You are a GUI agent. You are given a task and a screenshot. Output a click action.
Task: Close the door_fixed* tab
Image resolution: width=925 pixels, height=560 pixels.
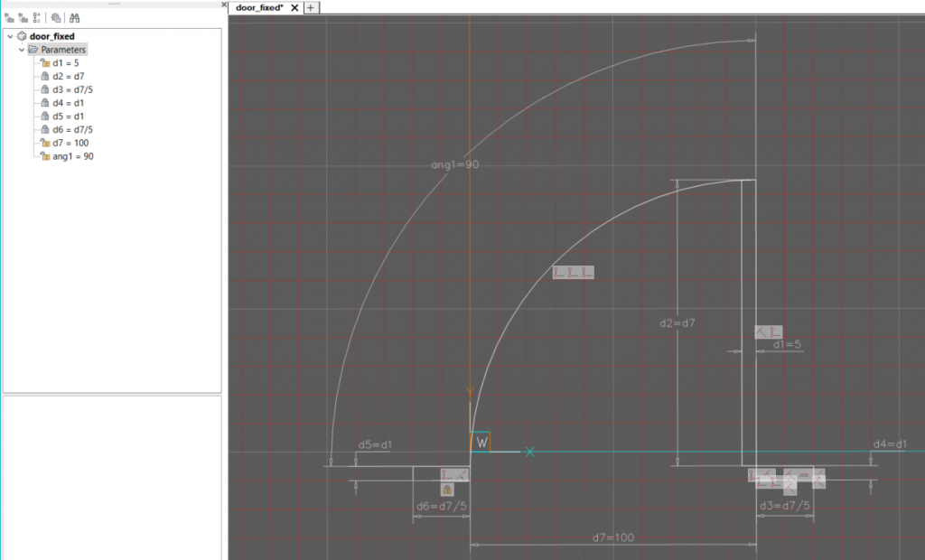pos(294,7)
